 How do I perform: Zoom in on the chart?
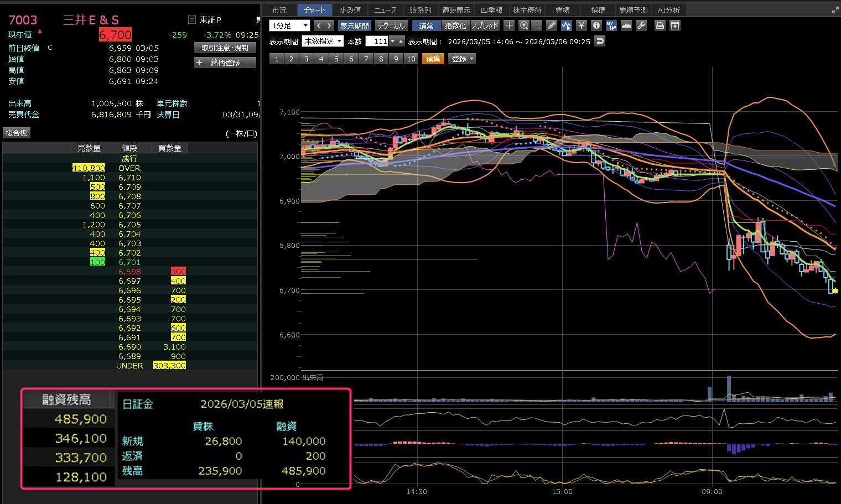coord(523,25)
